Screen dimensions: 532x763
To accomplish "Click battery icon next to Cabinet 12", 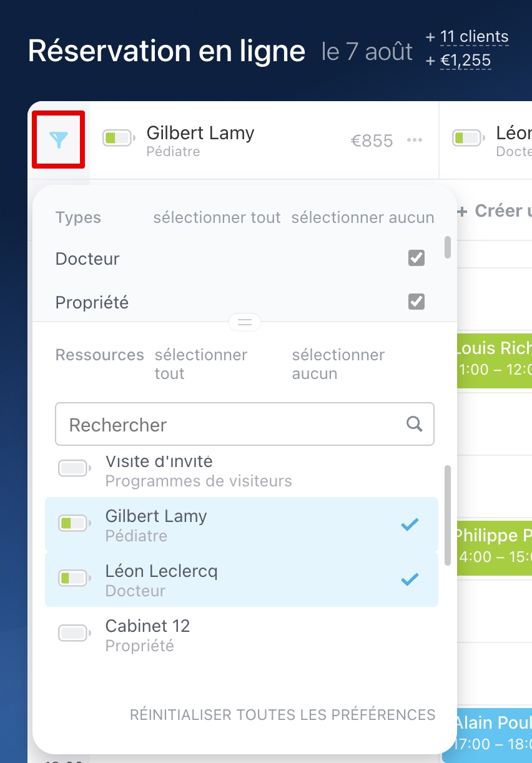I will point(74,633).
